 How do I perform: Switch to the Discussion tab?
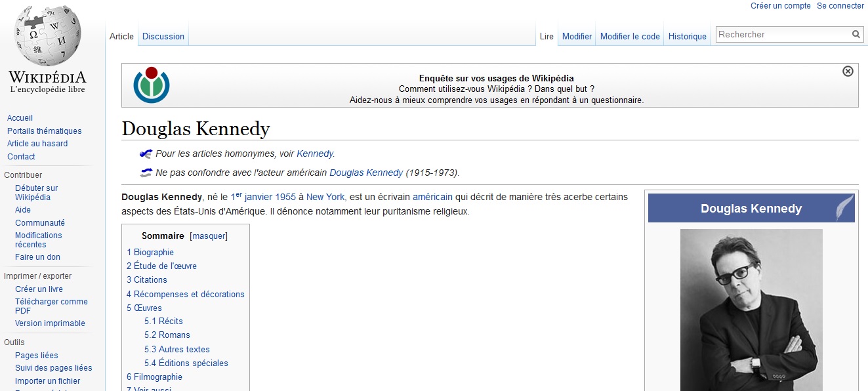point(163,37)
